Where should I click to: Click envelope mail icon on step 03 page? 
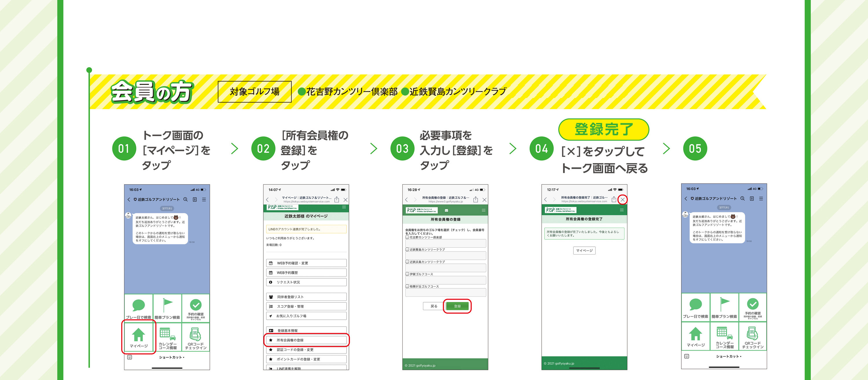tap(446, 210)
